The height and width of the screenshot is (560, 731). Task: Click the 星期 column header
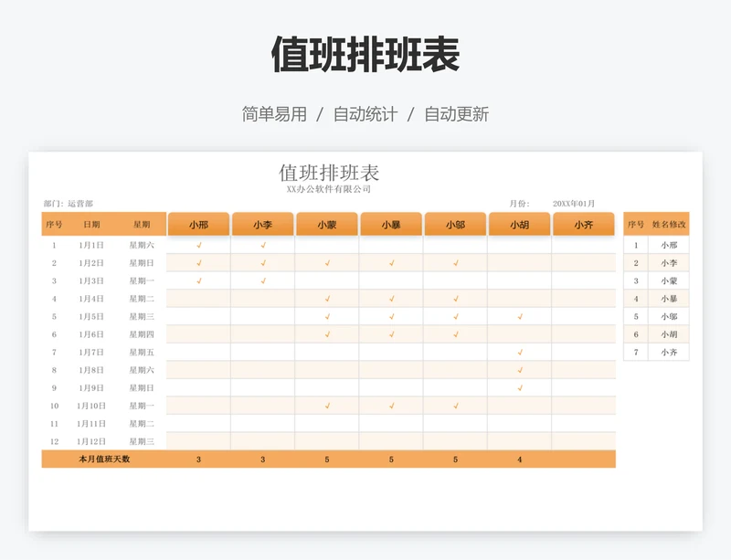coord(142,225)
